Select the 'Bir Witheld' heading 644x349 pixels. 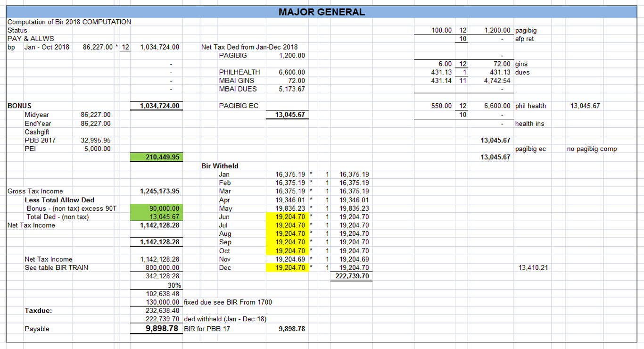[x=220, y=166]
